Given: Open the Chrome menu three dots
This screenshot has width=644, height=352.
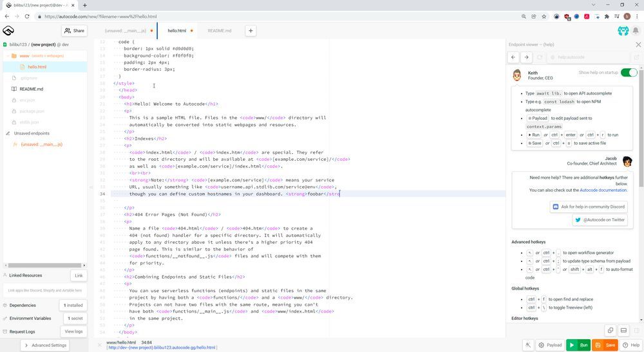Looking at the screenshot, I should pos(637,17).
